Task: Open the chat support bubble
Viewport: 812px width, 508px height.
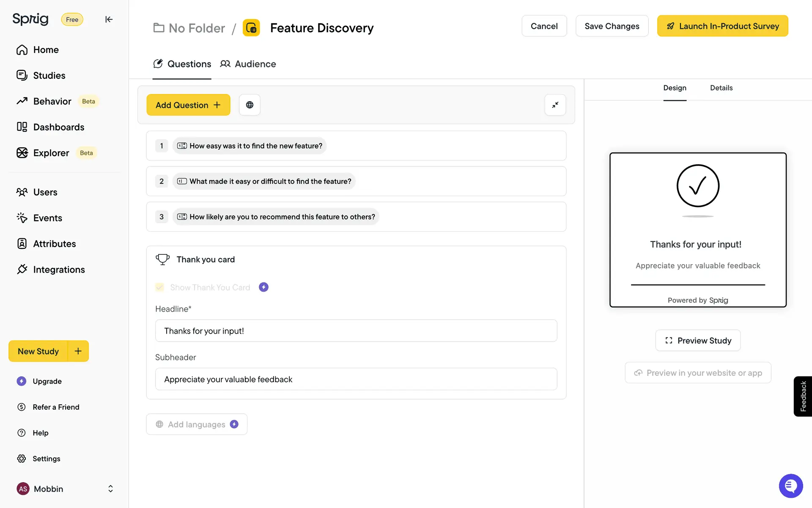Action: coord(790,486)
